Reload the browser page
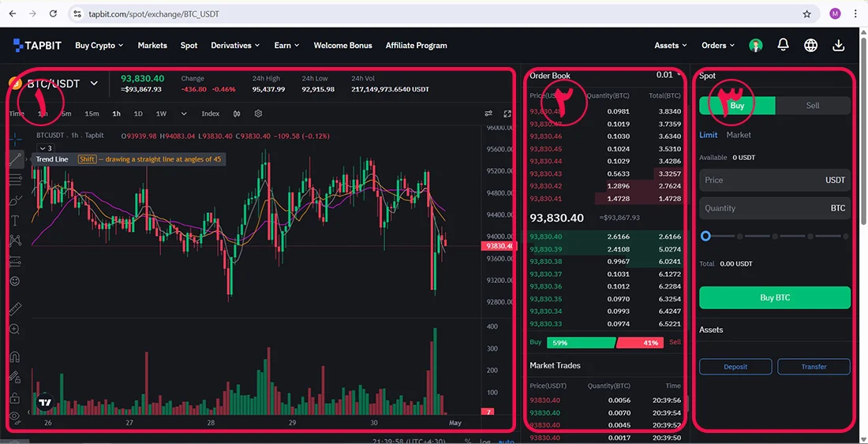 53,14
